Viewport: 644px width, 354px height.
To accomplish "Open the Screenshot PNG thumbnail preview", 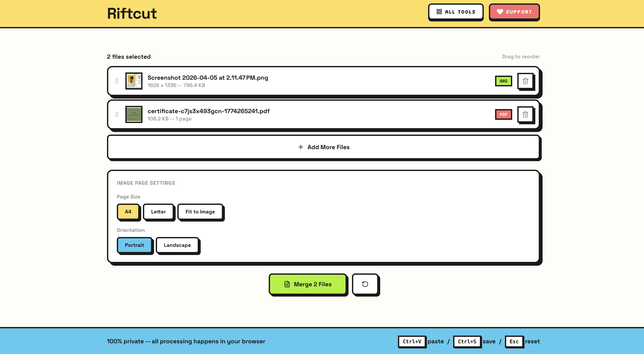I will [x=134, y=81].
